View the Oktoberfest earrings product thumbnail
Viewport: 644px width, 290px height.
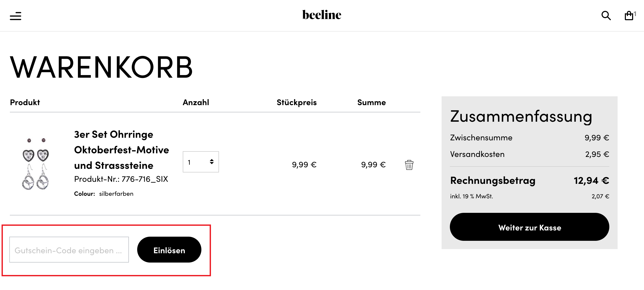click(36, 164)
